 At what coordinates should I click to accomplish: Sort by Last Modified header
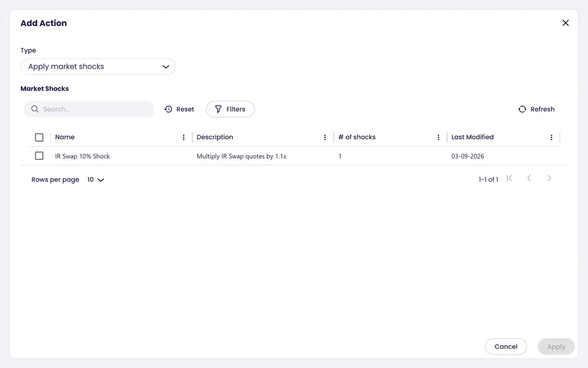pyautogui.click(x=473, y=137)
